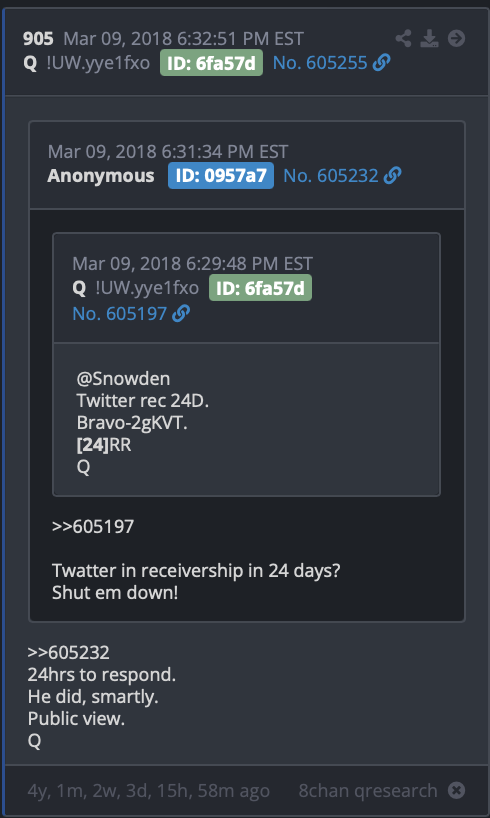Open the post link No. 605197
The height and width of the screenshot is (818, 490).
(x=119, y=314)
